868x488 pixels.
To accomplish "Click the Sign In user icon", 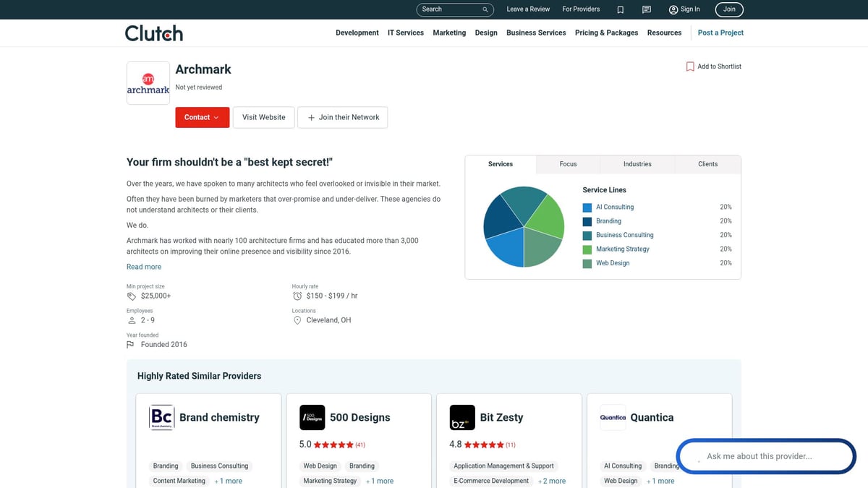I will [x=673, y=9].
